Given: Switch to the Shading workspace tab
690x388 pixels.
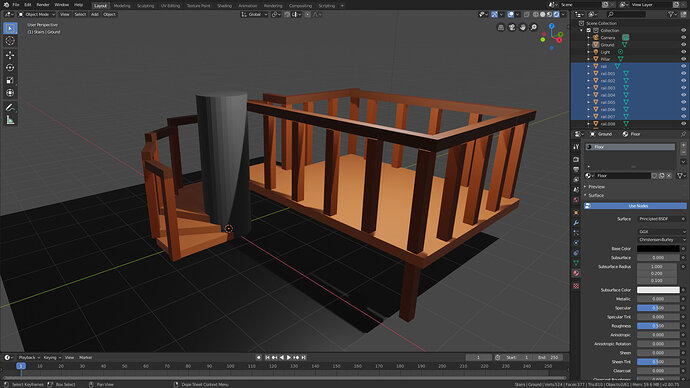Looking at the screenshot, I should coord(224,6).
